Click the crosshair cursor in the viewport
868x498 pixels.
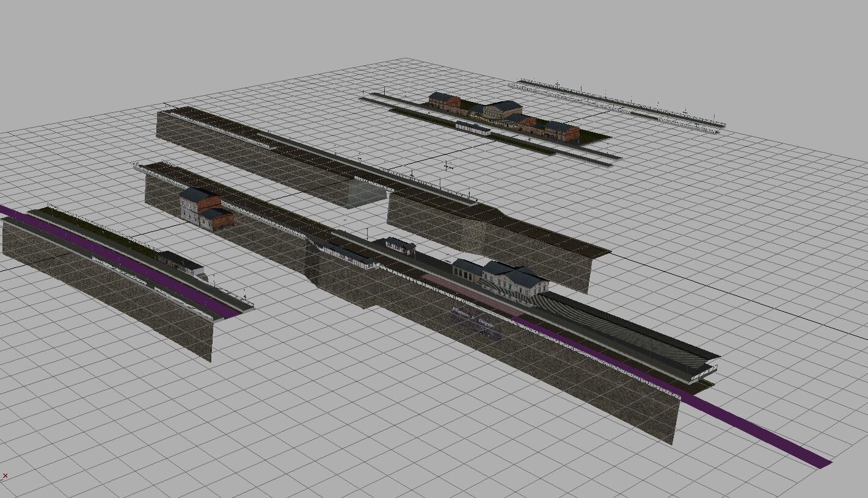(x=448, y=166)
